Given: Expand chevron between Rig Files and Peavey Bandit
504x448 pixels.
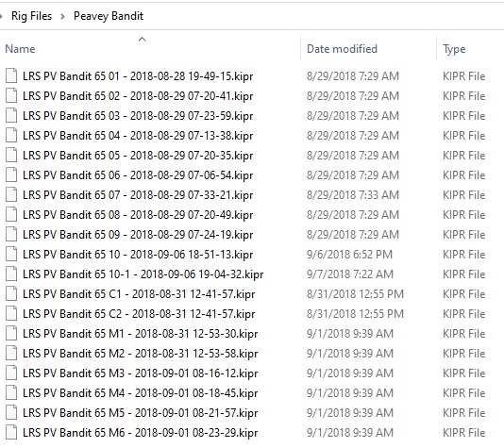Looking at the screenshot, I should pos(62,16).
